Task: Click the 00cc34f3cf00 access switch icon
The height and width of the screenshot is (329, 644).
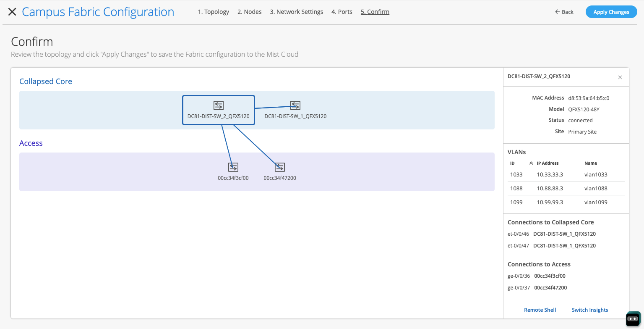Action: click(233, 167)
